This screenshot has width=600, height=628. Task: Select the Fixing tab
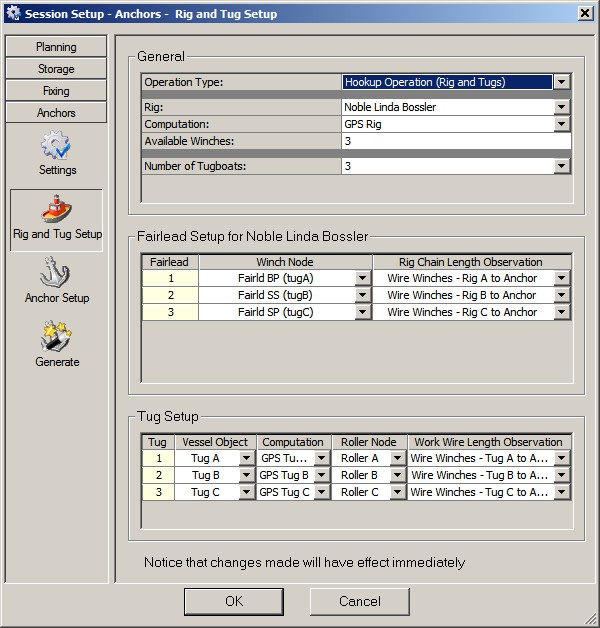(x=56, y=91)
